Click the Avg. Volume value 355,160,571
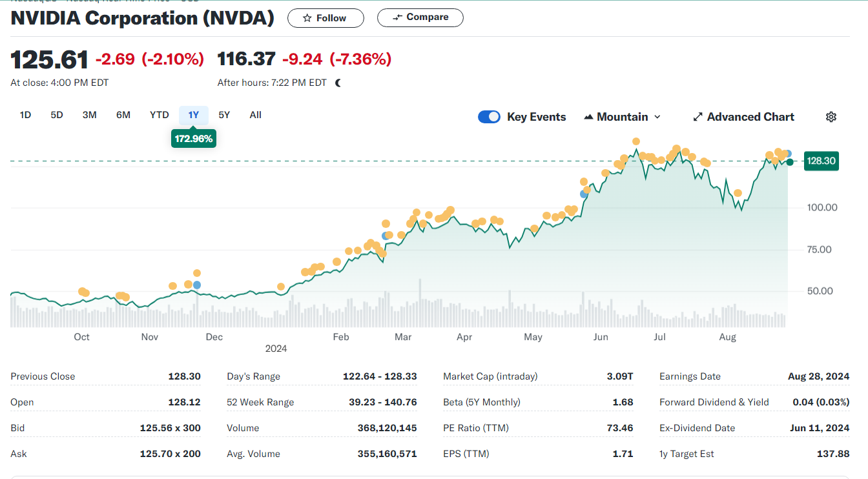868x479 pixels. (x=387, y=454)
